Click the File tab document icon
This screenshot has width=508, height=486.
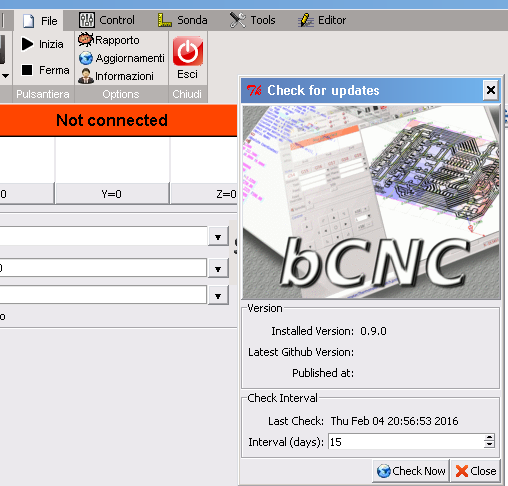pos(29,21)
